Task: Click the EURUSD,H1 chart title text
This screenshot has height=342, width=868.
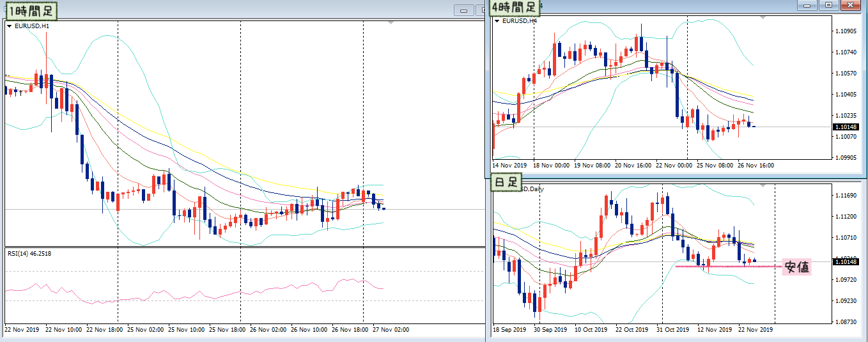Action: point(32,26)
